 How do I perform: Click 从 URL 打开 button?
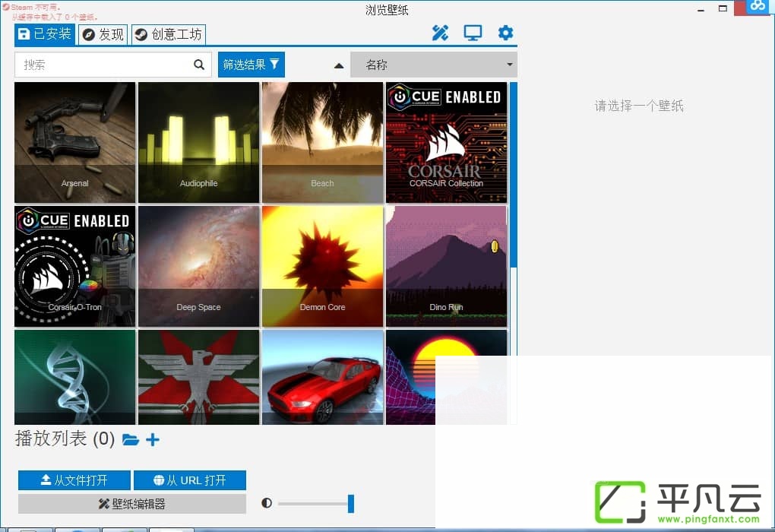(190, 480)
